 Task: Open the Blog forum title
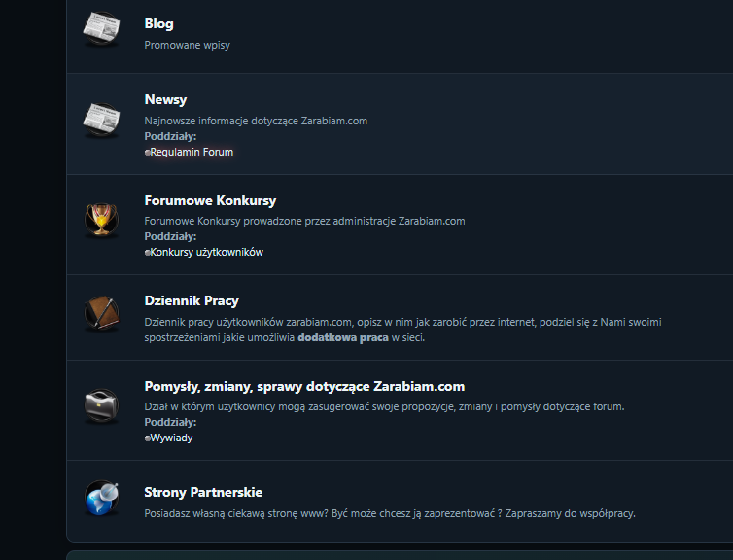158,24
